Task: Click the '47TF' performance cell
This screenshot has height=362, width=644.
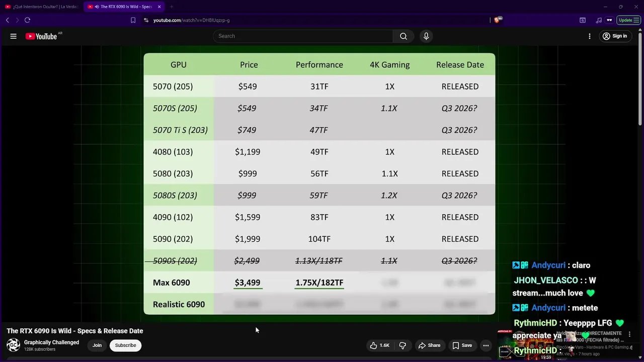Action: (318, 130)
